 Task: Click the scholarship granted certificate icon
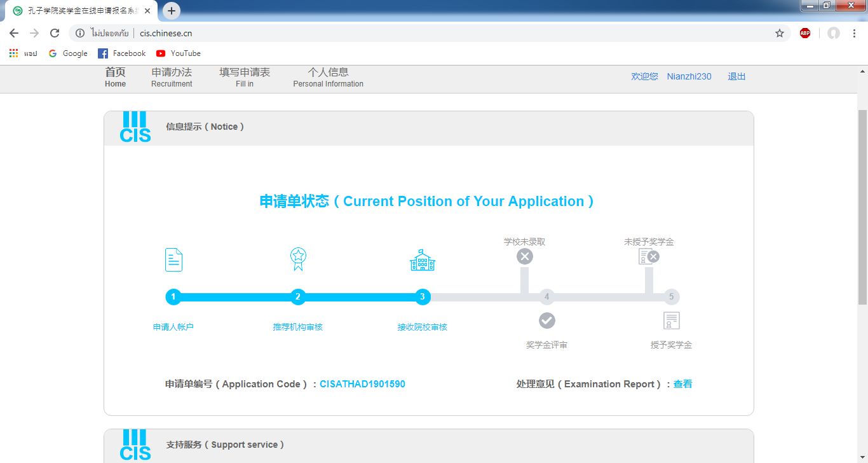tap(671, 321)
